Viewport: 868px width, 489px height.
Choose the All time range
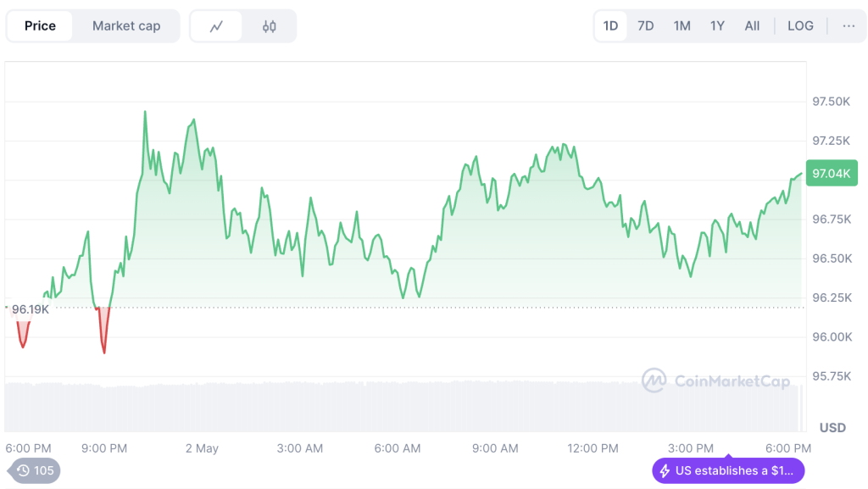pos(753,26)
